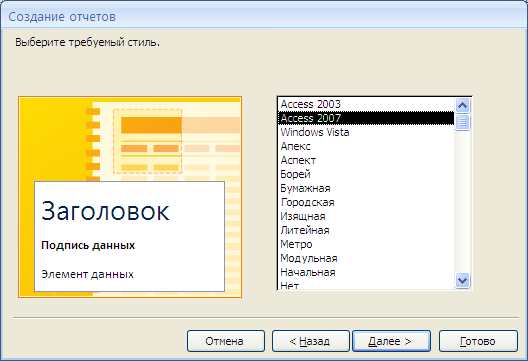The height and width of the screenshot is (361, 528).
Task: Click the style list scrollbar thumb
Action: tap(462, 122)
